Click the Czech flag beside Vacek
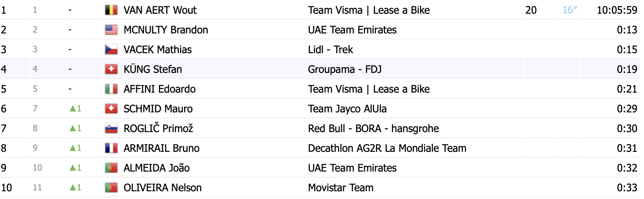Viewport: 644px width, 199px height. [111, 49]
